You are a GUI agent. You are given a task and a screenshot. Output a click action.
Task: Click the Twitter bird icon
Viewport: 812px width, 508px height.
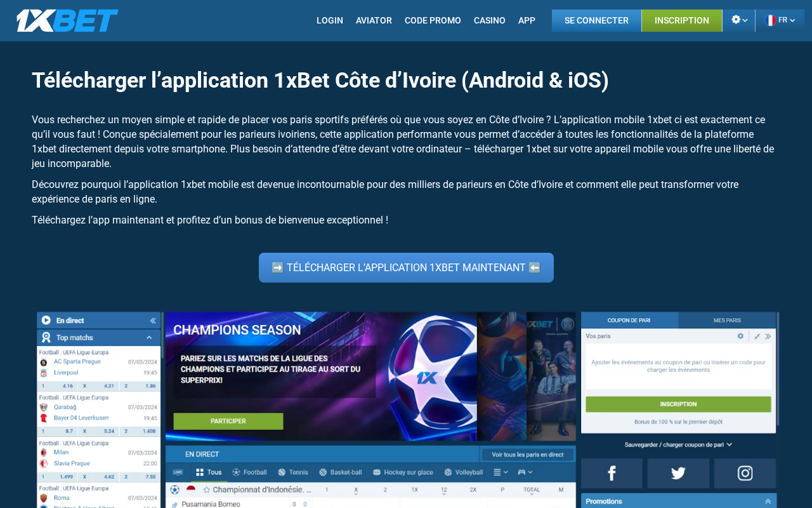(678, 473)
